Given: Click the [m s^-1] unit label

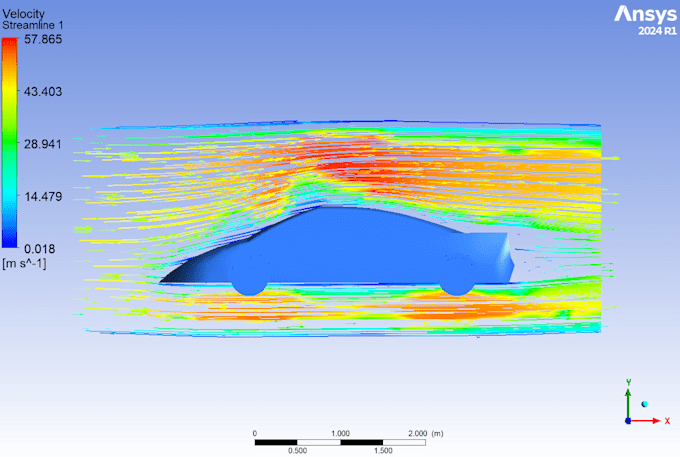Looking at the screenshot, I should (24, 263).
